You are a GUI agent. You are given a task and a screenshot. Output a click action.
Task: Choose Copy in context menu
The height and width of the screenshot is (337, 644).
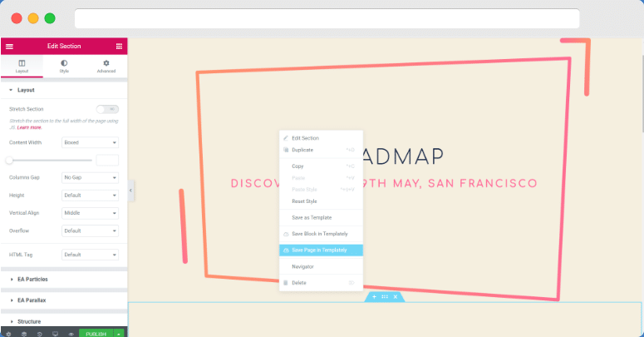click(322, 166)
